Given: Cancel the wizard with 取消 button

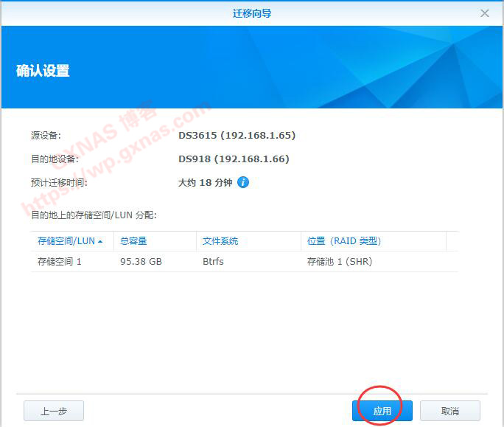Looking at the screenshot, I should (x=449, y=411).
